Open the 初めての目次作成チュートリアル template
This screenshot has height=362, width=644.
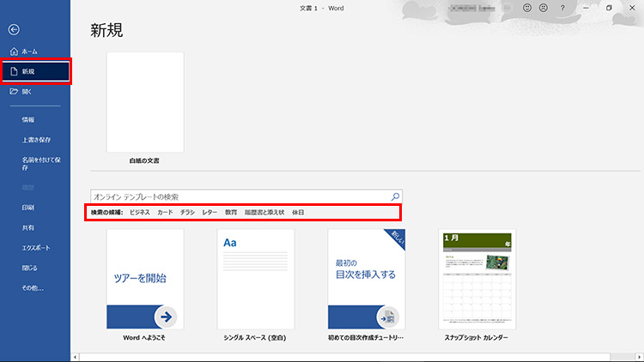coord(367,279)
